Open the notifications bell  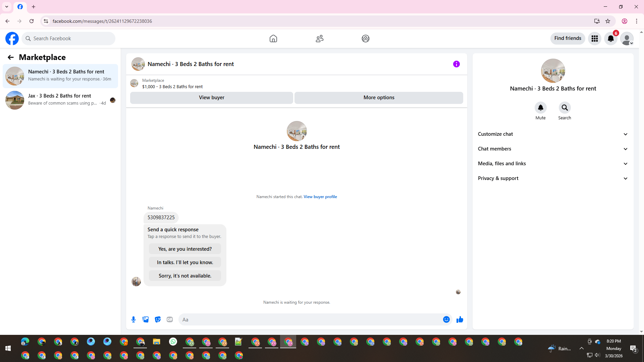pos(610,39)
